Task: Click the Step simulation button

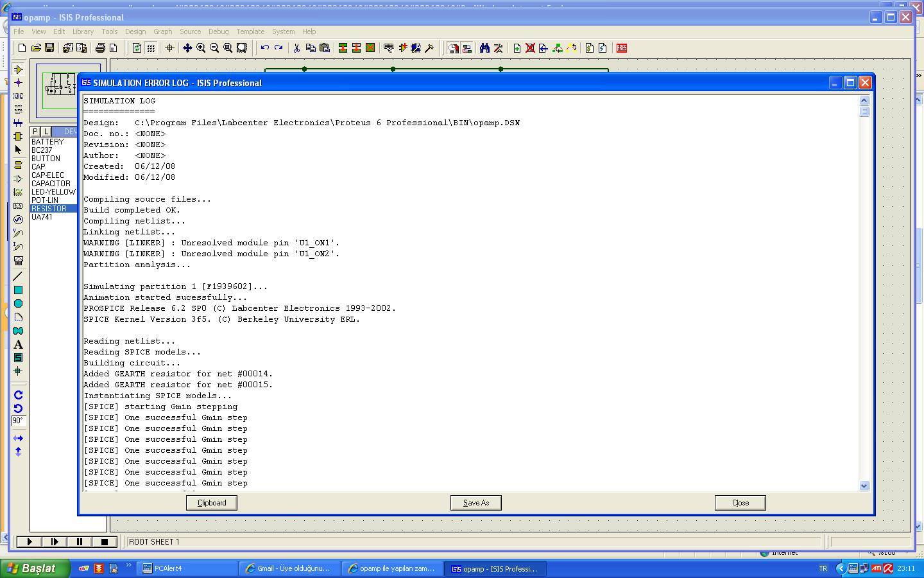Action: point(54,542)
